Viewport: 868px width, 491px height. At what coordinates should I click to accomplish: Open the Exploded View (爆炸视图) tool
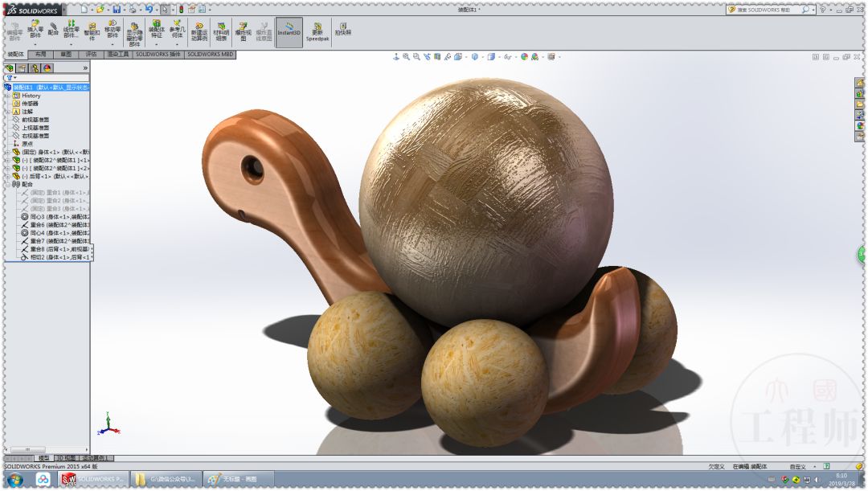point(243,31)
